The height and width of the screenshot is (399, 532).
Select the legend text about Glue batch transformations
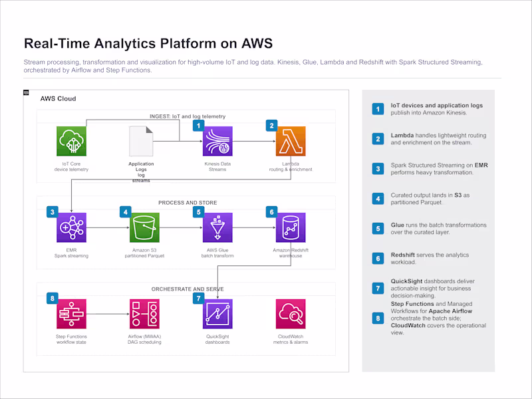click(x=438, y=228)
